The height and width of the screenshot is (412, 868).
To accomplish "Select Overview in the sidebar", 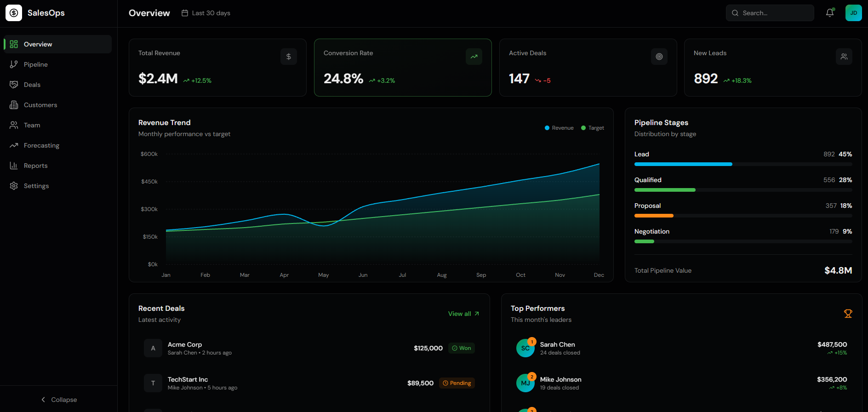I will click(58, 44).
